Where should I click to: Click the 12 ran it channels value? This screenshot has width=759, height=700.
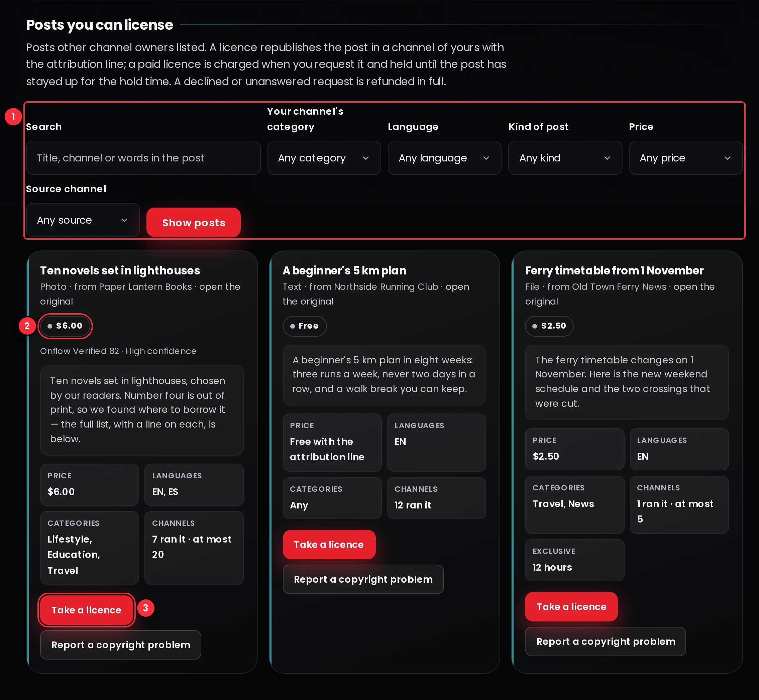[413, 505]
